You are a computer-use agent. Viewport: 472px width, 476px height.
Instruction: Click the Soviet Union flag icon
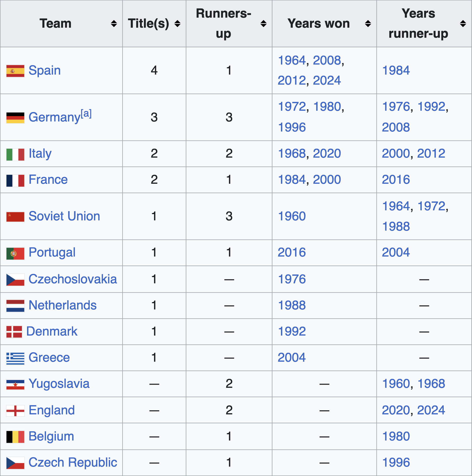tap(15, 217)
